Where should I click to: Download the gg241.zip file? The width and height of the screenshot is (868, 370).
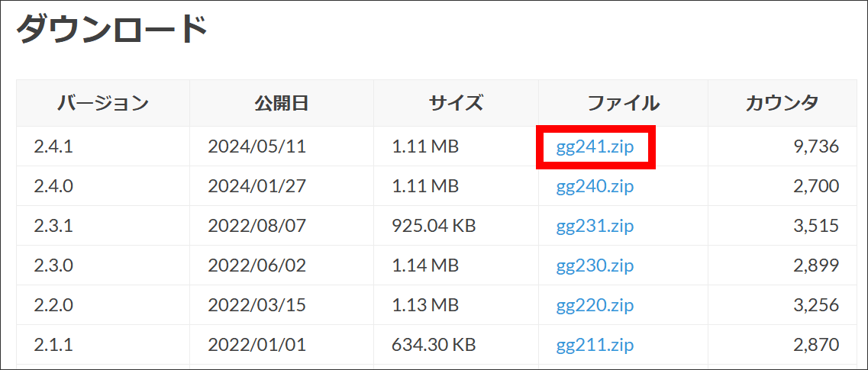click(x=595, y=146)
